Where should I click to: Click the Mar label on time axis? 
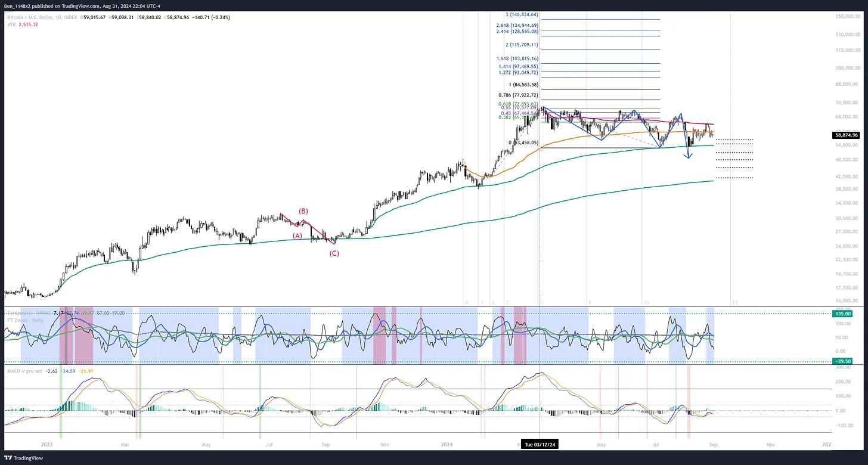pyautogui.click(x=125, y=444)
